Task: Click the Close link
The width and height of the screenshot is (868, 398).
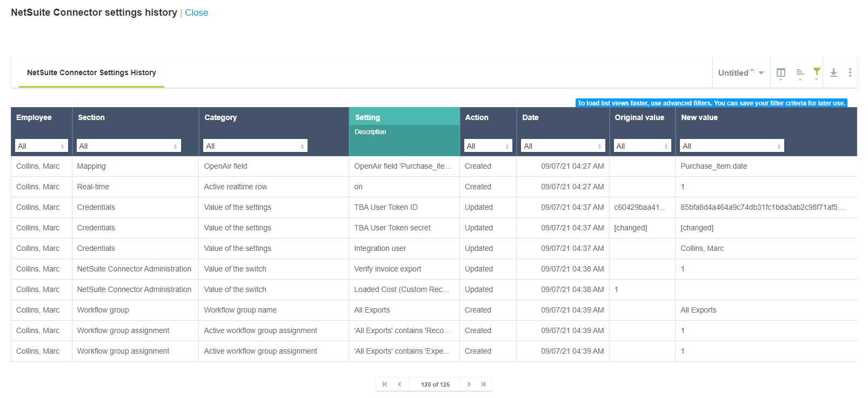Action: click(196, 12)
